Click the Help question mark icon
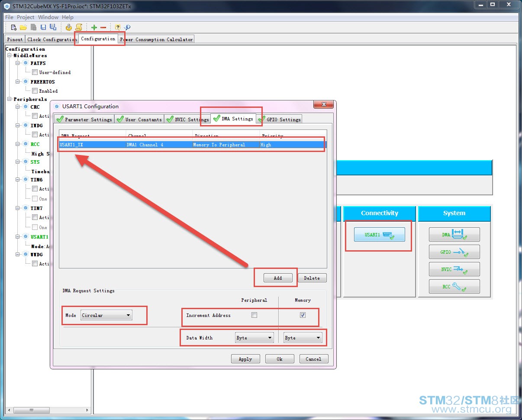 [x=118, y=27]
